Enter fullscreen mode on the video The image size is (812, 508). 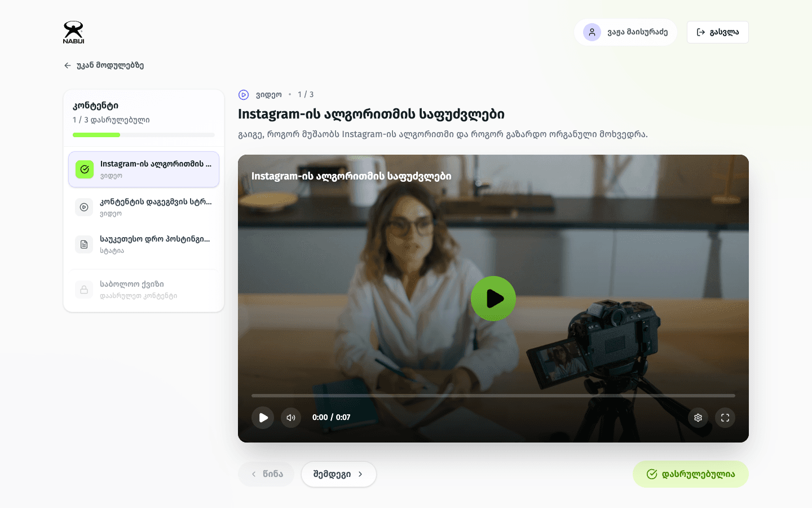tap(725, 418)
